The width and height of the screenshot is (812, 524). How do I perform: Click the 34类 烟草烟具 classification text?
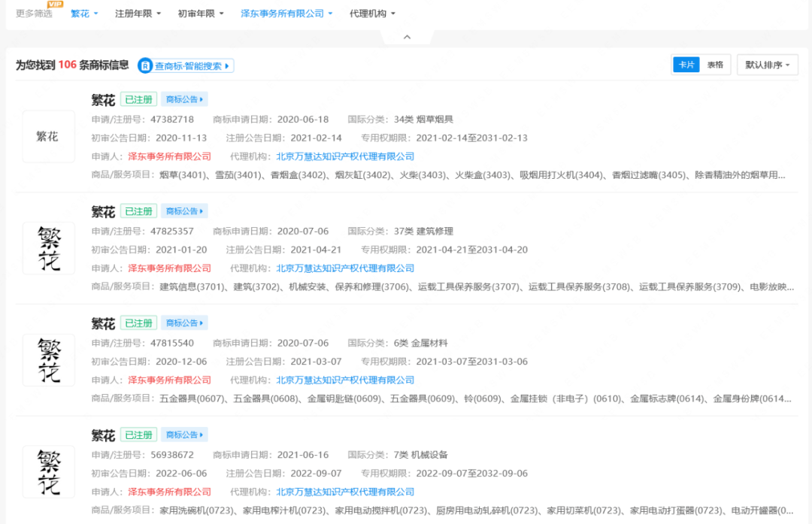point(423,120)
